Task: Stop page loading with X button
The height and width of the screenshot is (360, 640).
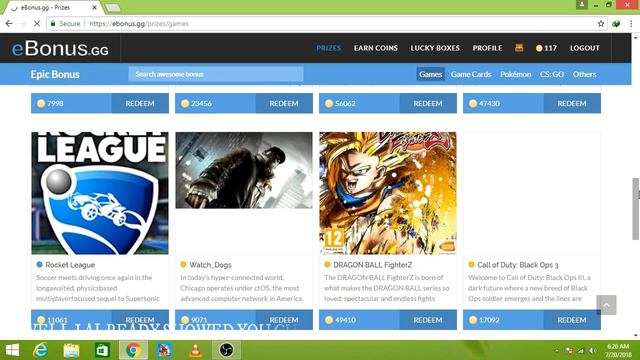Action: click(37, 24)
